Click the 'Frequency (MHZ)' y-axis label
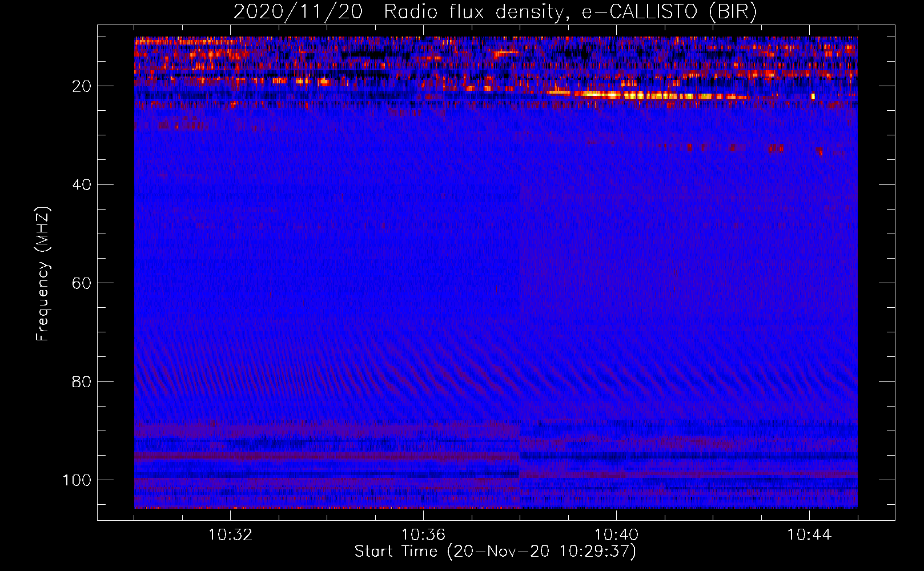The height and width of the screenshot is (571, 924). point(43,274)
